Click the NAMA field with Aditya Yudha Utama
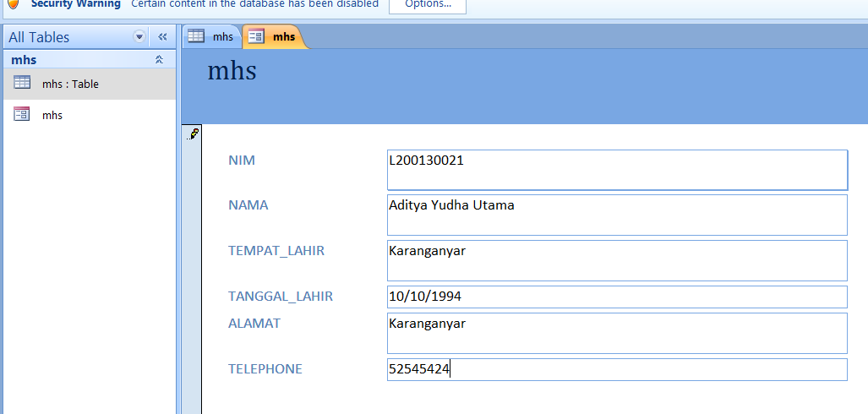This screenshot has width=868, height=414. 617,215
